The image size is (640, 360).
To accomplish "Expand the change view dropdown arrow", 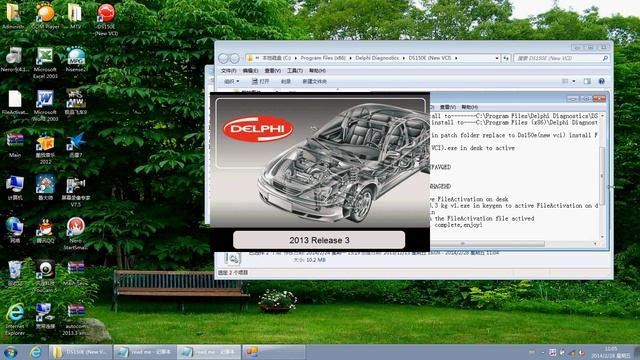I will click(x=574, y=82).
